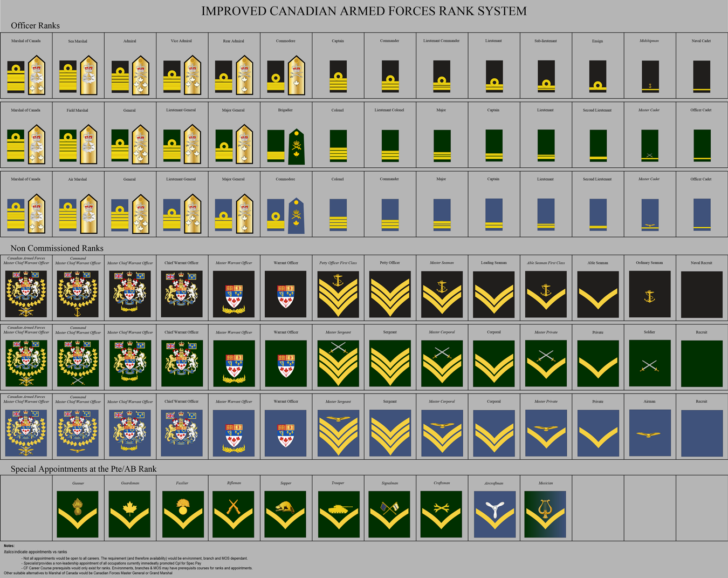
Task: Select the Ensign rank insignia
Action: tap(597, 76)
